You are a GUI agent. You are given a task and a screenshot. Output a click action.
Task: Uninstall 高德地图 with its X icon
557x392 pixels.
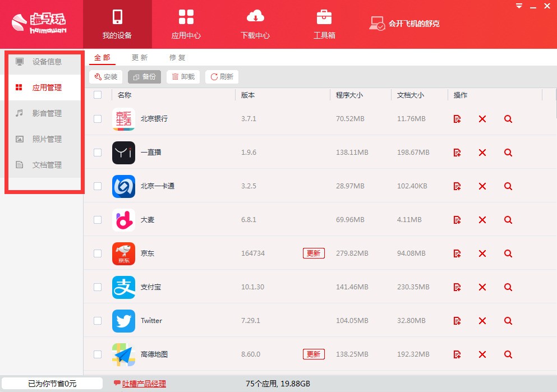(x=482, y=354)
